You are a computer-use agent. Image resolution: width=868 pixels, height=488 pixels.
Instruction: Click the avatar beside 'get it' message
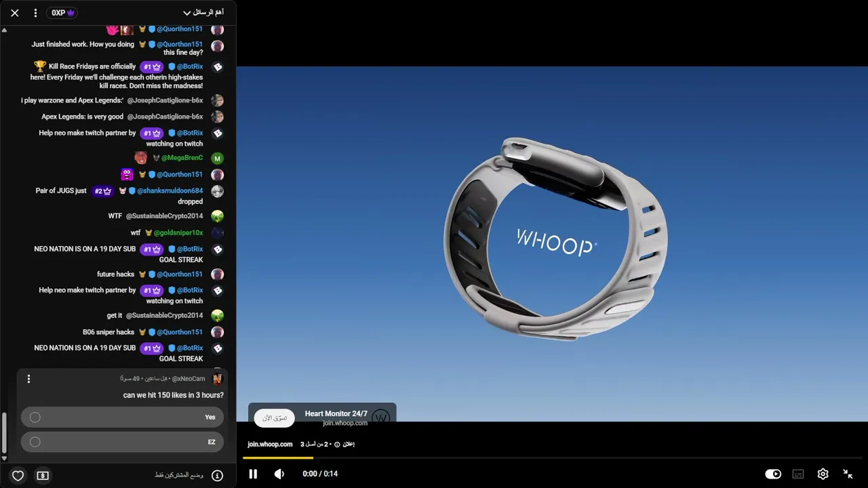click(217, 315)
